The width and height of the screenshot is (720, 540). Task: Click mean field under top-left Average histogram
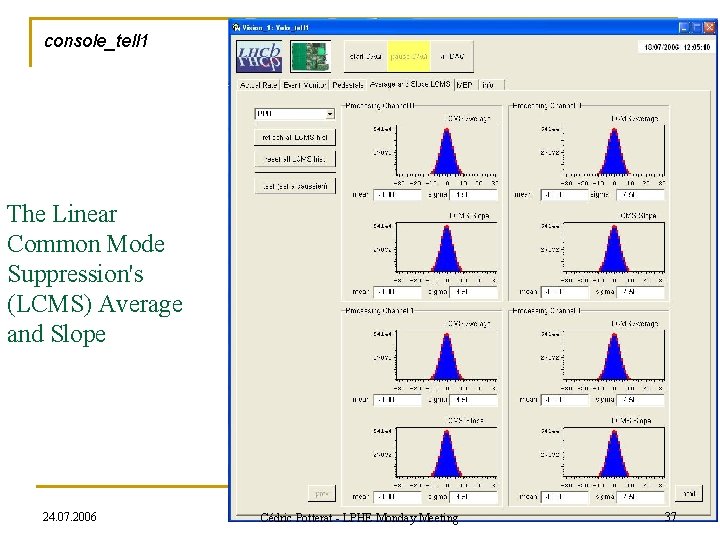397,195
